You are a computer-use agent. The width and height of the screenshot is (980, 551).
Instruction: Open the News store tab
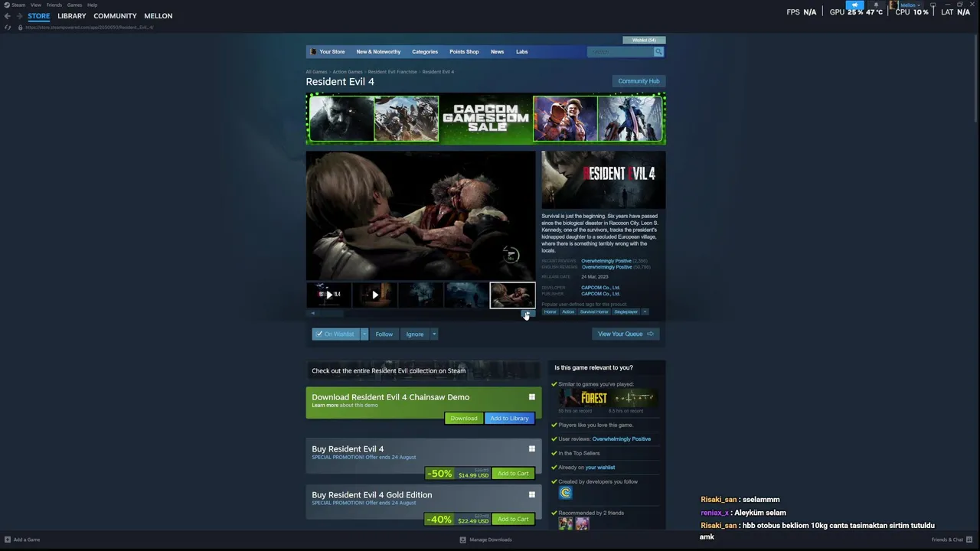(497, 51)
